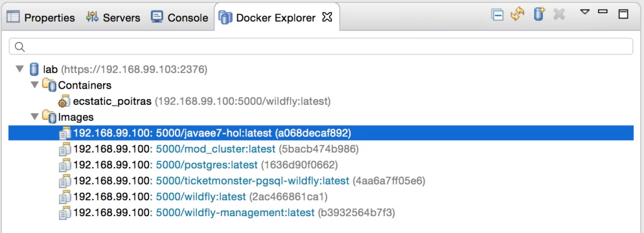
Task: Select the Containers tree node
Action: click(x=85, y=85)
